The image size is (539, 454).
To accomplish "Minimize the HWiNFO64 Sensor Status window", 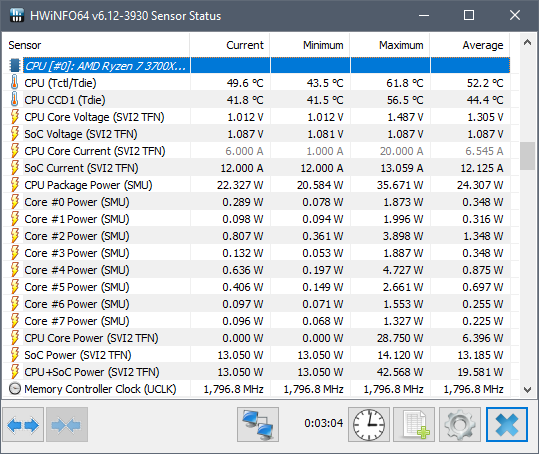I will (424, 15).
